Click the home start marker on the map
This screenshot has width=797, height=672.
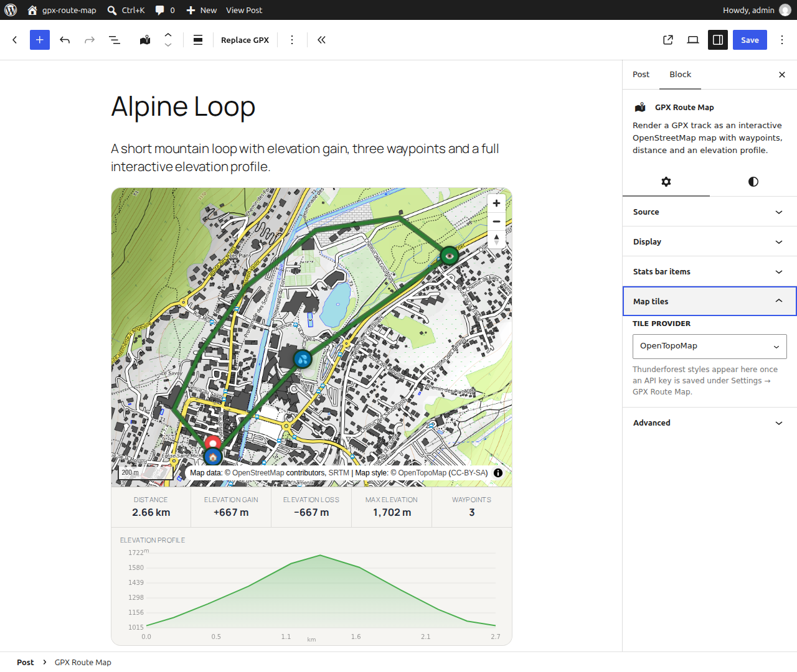pyautogui.click(x=213, y=457)
